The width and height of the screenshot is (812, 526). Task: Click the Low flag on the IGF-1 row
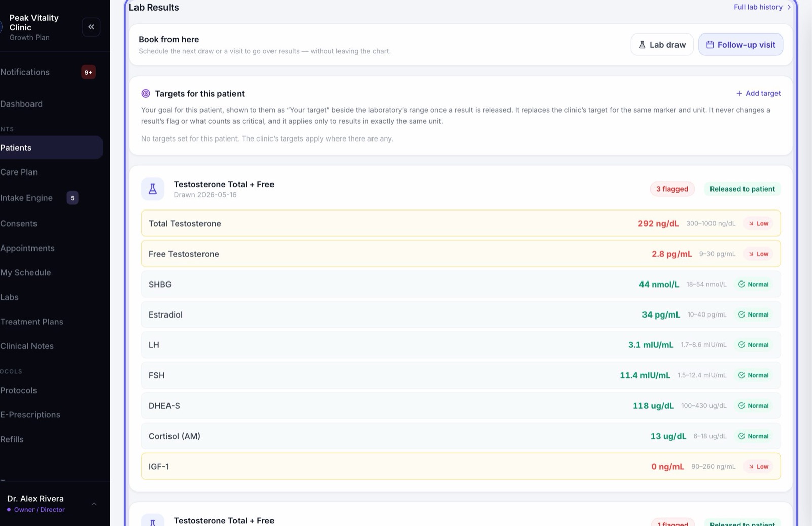coord(758,466)
